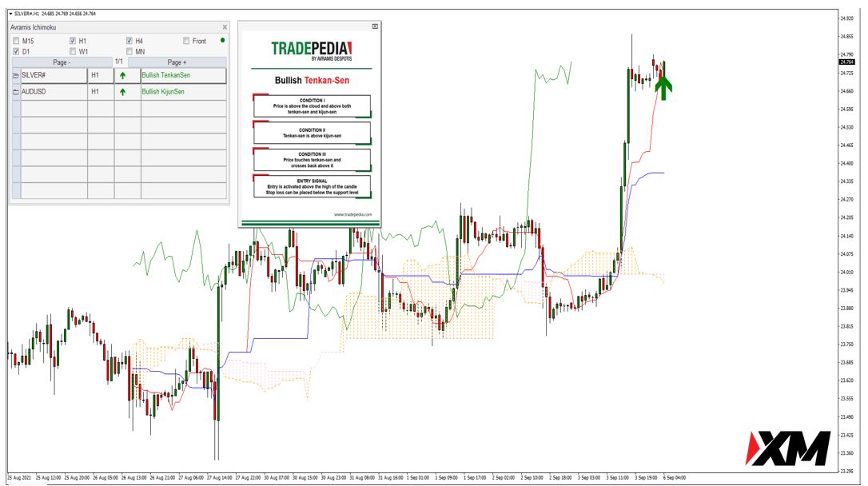The image size is (868, 486).
Task: Go to previous page with Page -
Action: click(x=61, y=62)
